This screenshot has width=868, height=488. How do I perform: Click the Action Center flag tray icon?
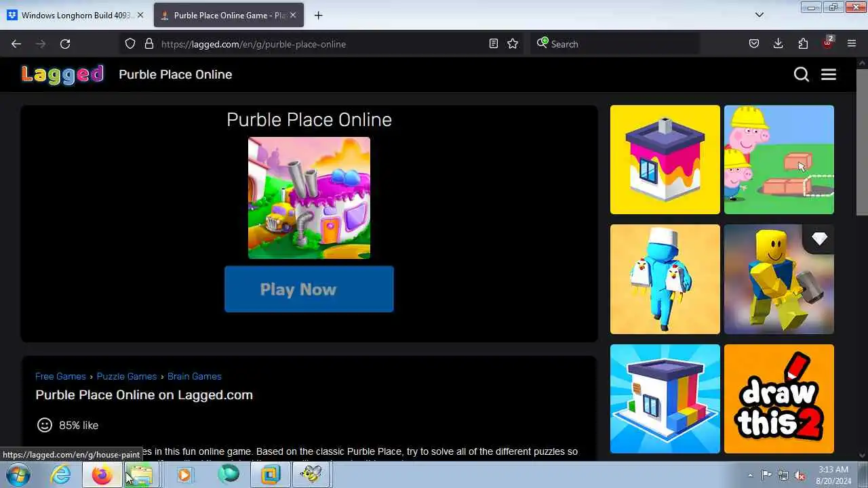[767, 475]
